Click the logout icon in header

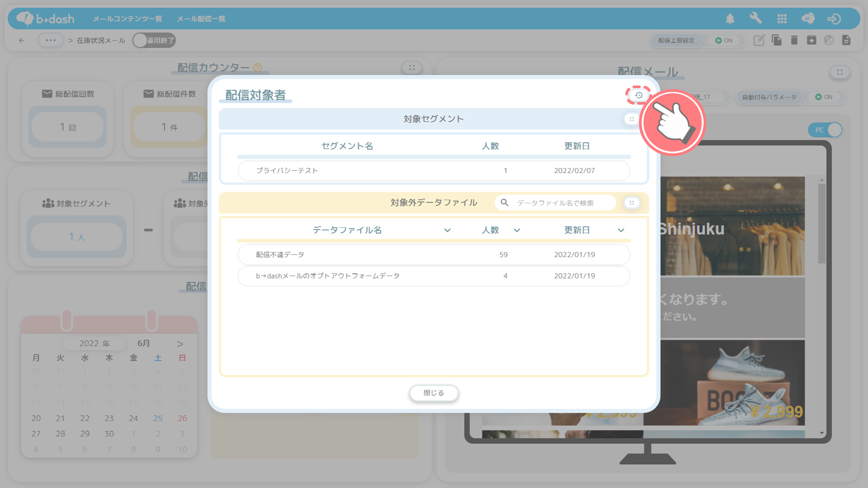tap(834, 19)
